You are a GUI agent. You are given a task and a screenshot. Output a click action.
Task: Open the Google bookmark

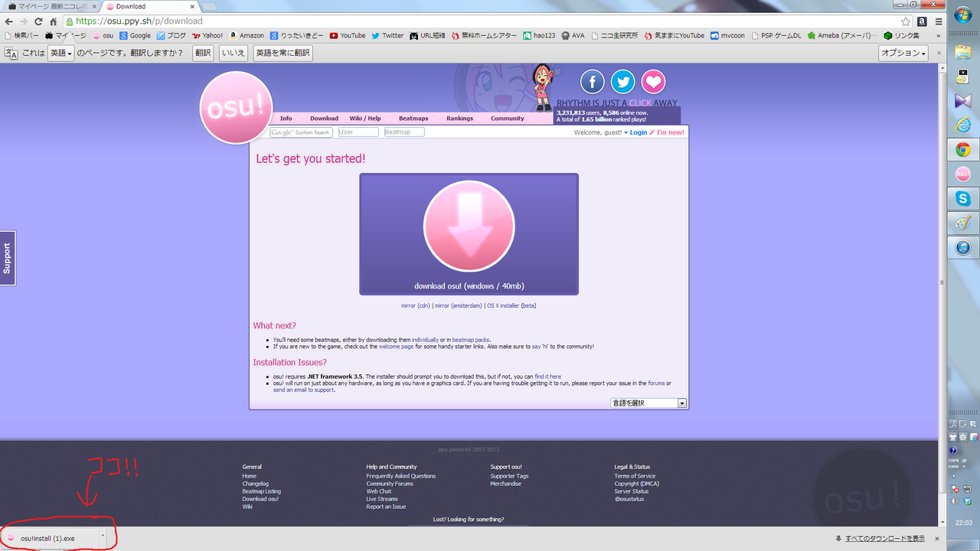136,35
